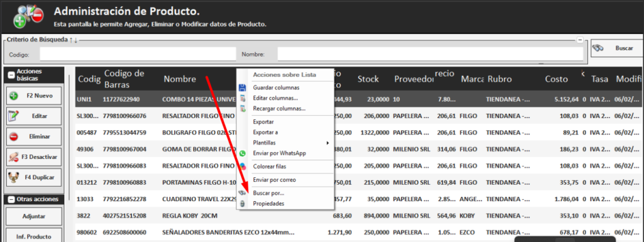Choose Editar columnas... menu entry
644x242 pixels.
point(275,99)
